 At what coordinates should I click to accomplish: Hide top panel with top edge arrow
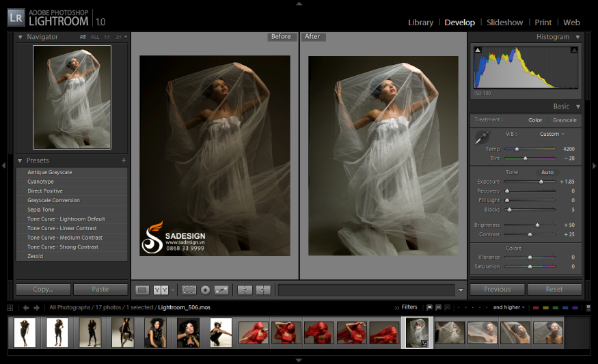click(x=299, y=3)
